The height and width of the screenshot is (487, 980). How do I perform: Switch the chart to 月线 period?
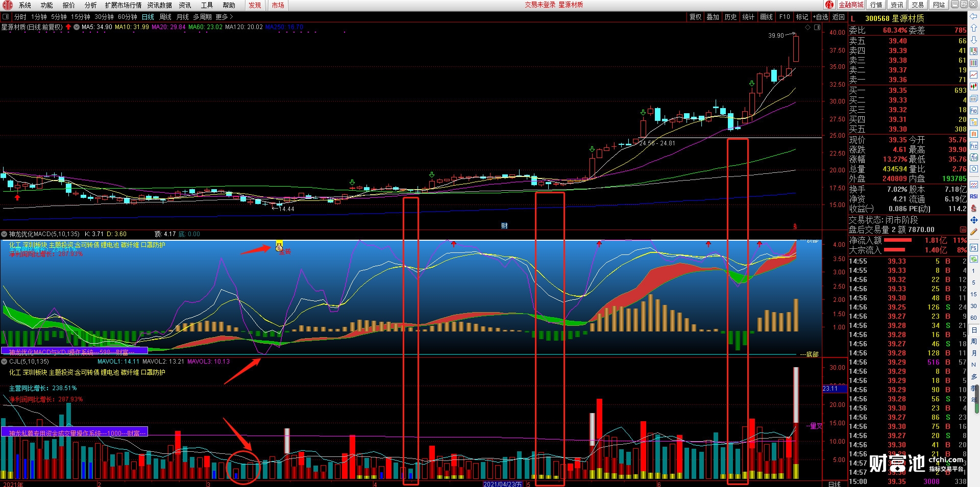tap(183, 17)
